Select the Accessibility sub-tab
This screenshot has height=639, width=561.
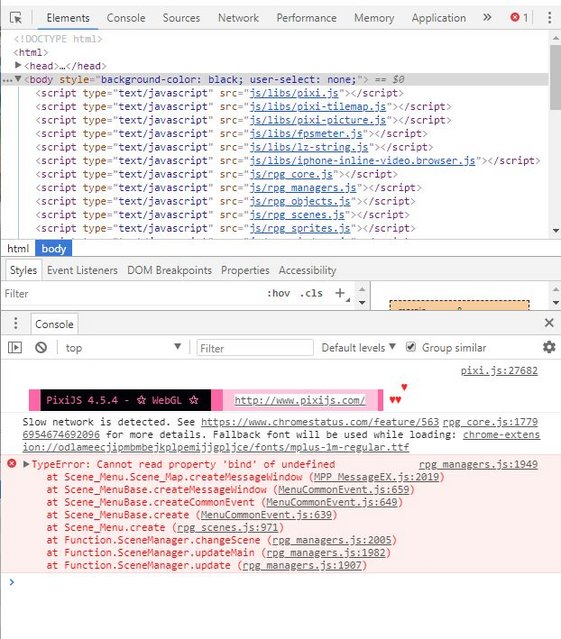307,270
